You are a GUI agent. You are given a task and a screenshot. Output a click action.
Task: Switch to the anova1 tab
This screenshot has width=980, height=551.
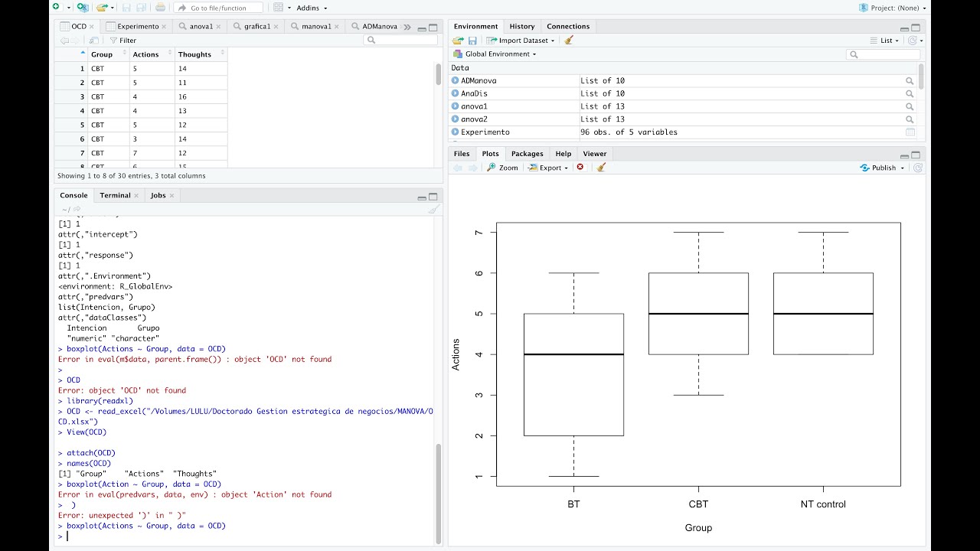[201, 26]
